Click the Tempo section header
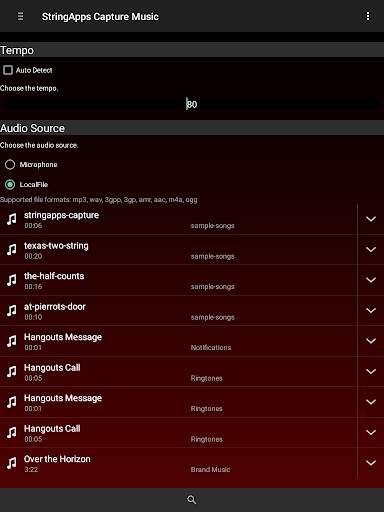This screenshot has width=384, height=512. 17,50
